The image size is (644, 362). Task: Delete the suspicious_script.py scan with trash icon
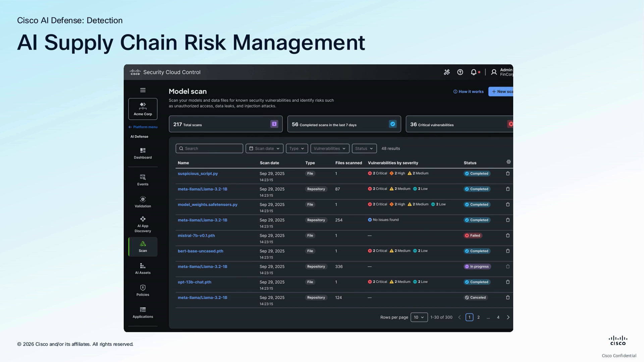(508, 174)
